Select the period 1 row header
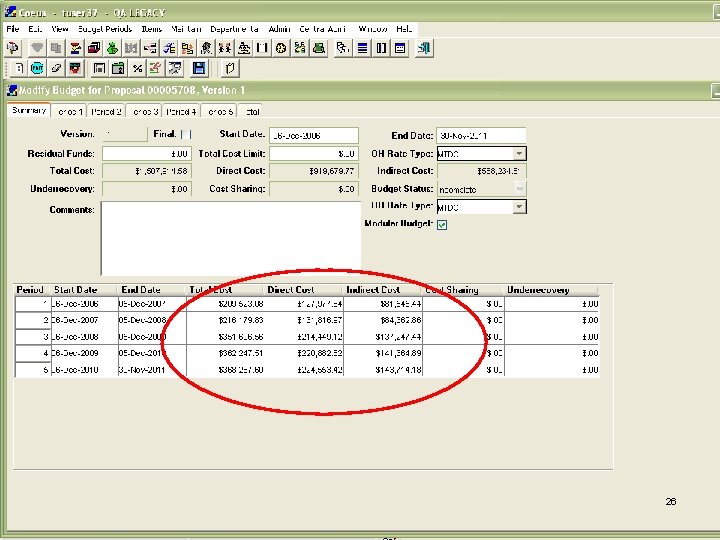The width and height of the screenshot is (720, 540). pos(33,304)
